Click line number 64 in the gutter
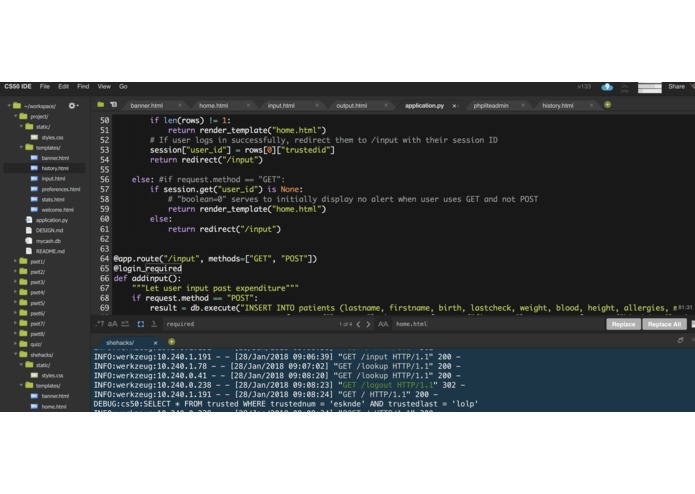This screenshot has width=695, height=494. pyautogui.click(x=104, y=259)
